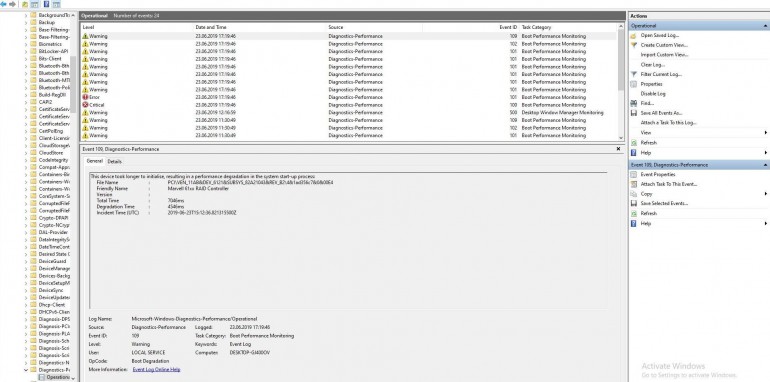
Task: Open the Event Log Online Help link
Action: (157, 369)
